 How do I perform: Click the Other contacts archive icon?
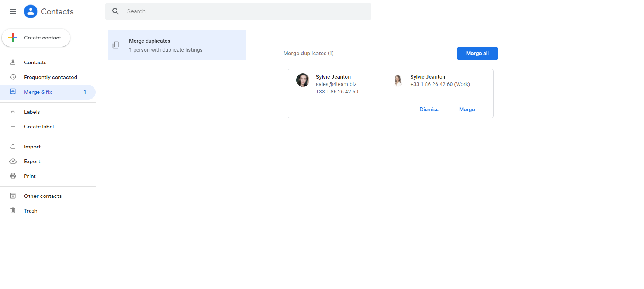(13, 196)
